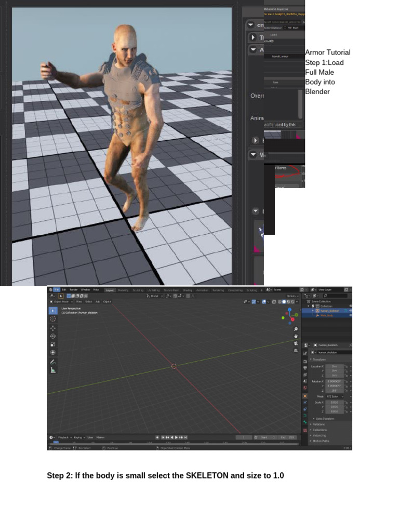Open the View Layer properties tab icon

coord(305,375)
